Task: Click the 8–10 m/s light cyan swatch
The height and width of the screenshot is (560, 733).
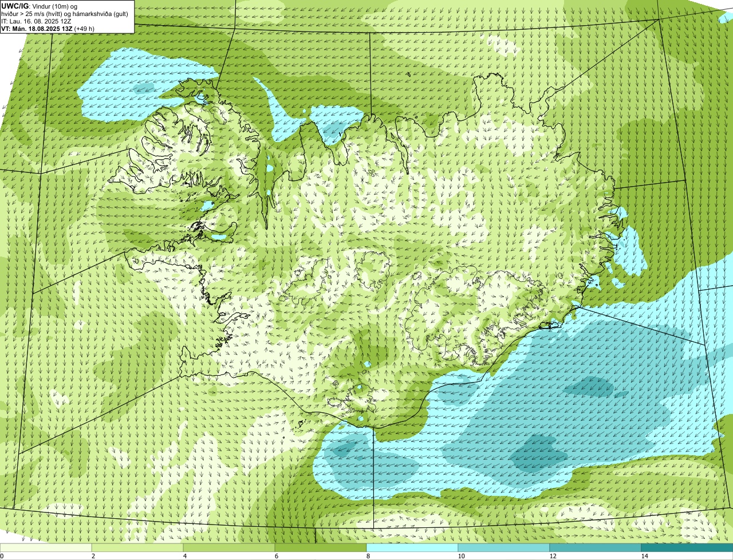Action: pyautogui.click(x=412, y=547)
